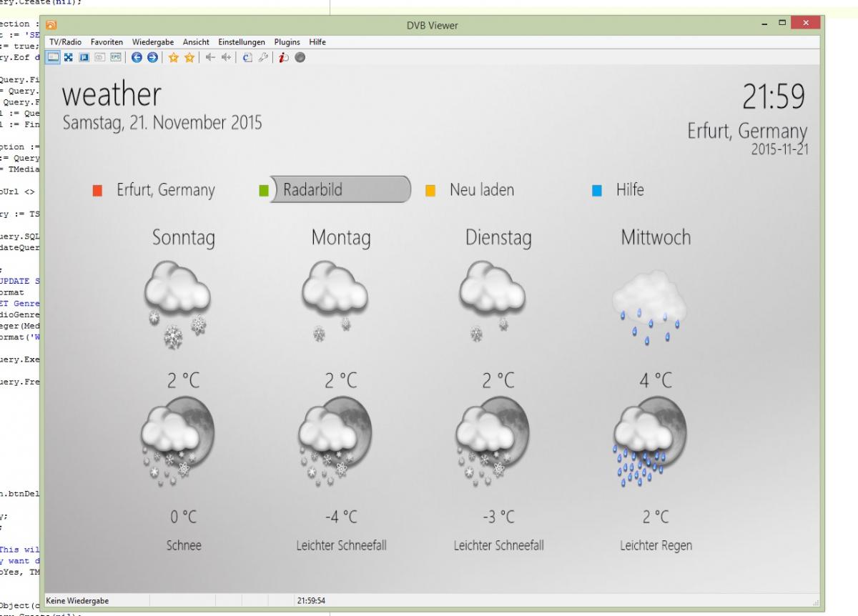Click Keine Wiedergabe in the status bar
Viewport: 858px width, 616px height.
coord(78,601)
